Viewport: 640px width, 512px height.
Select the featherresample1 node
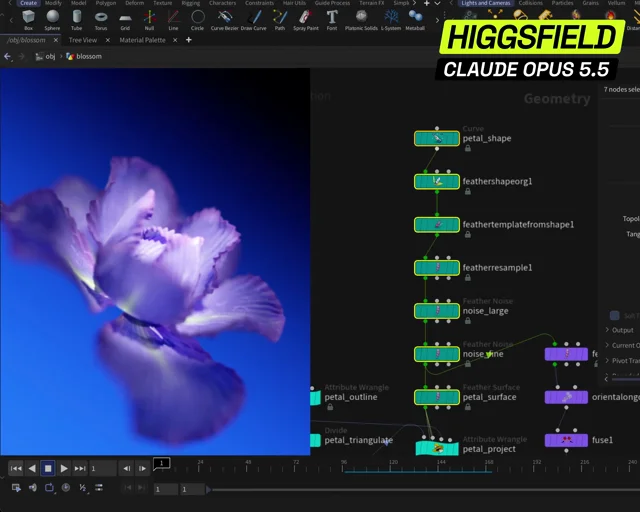[x=437, y=268]
